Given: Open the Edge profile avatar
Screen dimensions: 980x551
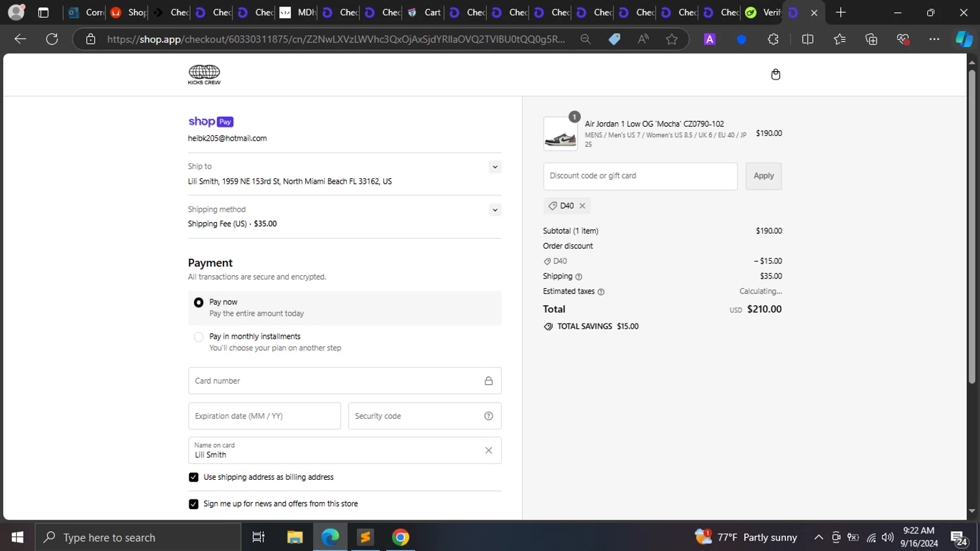Looking at the screenshot, I should coord(16,12).
